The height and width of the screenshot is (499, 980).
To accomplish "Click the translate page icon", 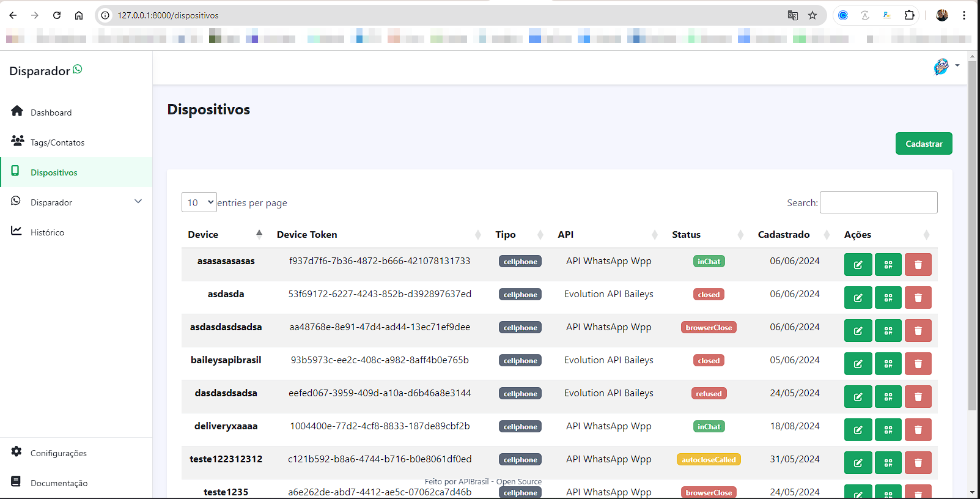I will click(x=793, y=15).
